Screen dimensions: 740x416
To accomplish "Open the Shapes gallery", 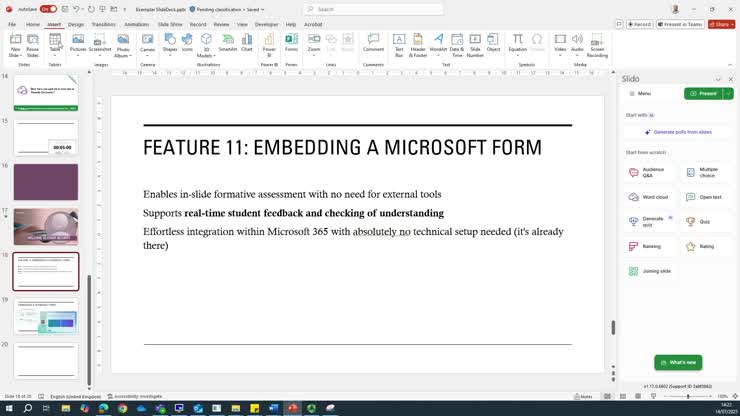I will pyautogui.click(x=170, y=45).
